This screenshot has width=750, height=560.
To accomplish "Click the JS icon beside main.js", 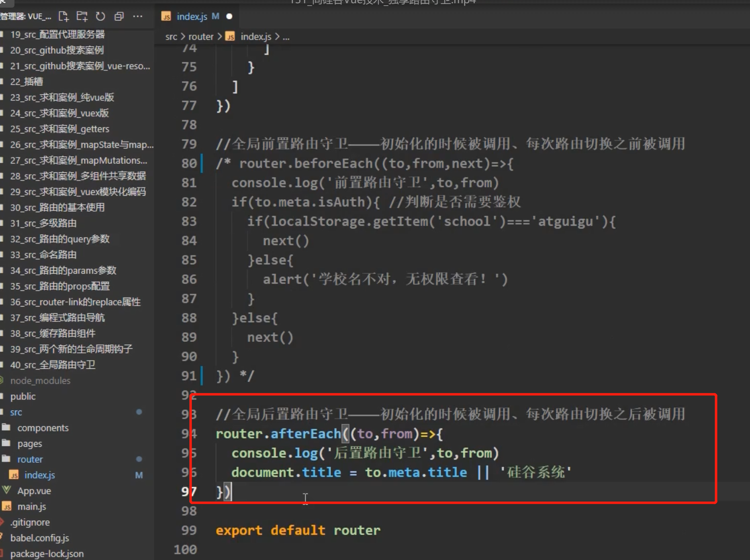I will click(7, 507).
